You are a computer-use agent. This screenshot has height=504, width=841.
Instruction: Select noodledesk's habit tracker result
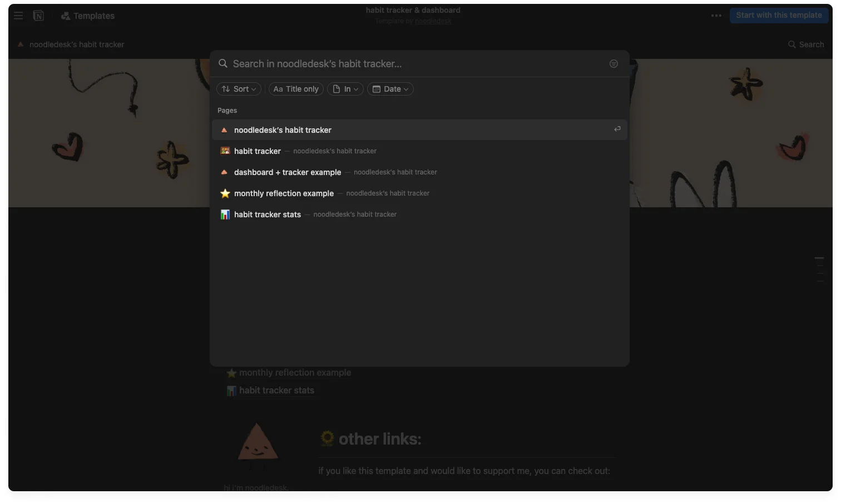[x=419, y=130]
